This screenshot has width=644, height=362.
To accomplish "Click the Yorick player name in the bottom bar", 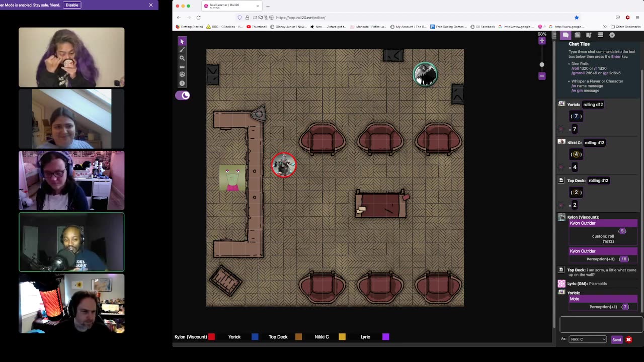I will (234, 337).
